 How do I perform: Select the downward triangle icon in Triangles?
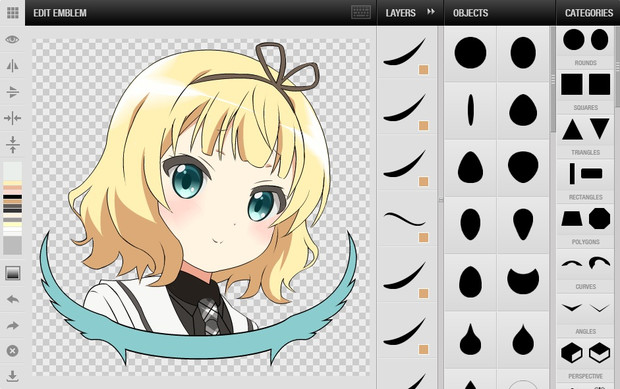click(599, 128)
